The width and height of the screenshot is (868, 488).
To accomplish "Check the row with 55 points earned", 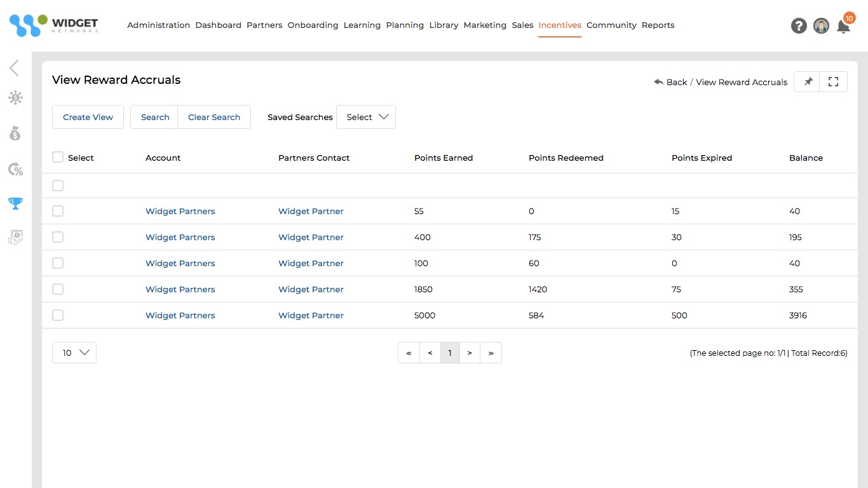I will [x=58, y=211].
